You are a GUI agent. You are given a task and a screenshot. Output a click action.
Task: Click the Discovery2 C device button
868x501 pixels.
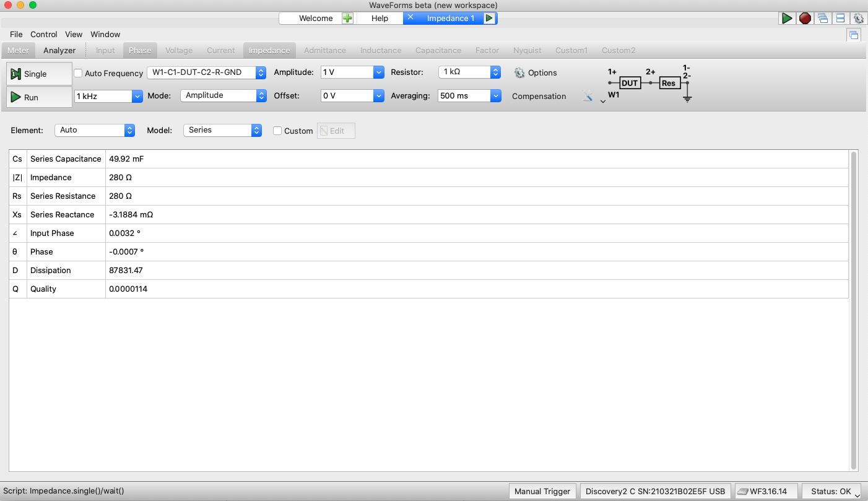pos(655,492)
